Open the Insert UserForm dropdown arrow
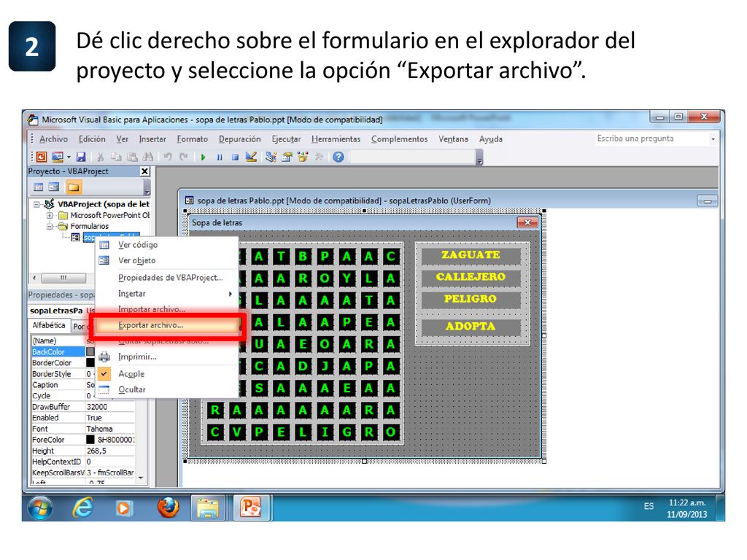Viewport: 747px width, 560px height. [x=69, y=157]
